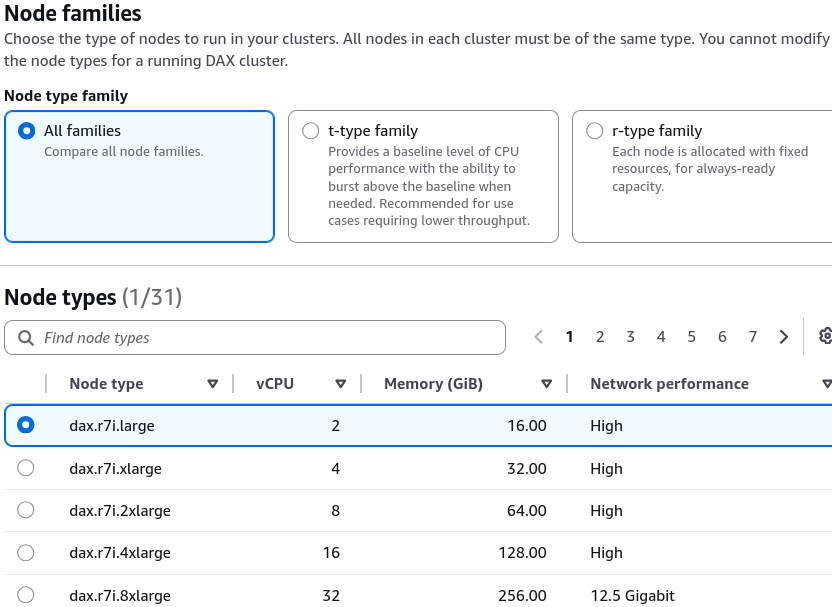Click the Network performance column header
The width and height of the screenshot is (832, 607).
point(670,384)
